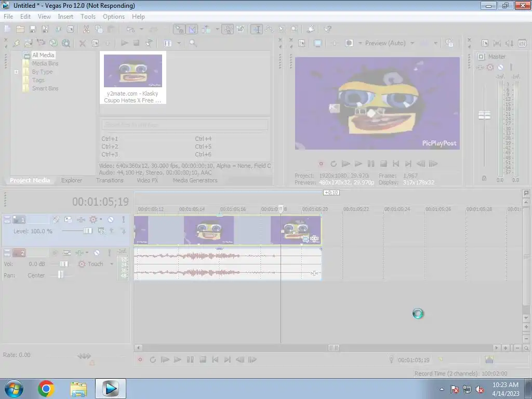The image size is (532, 399).
Task: Click the Project Media search magnifier icon
Action: (193, 43)
